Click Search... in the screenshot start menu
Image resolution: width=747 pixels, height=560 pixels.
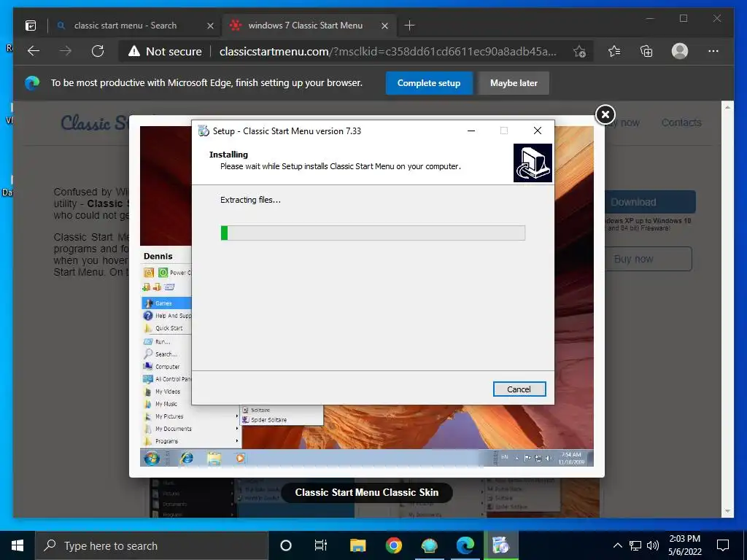tap(167, 354)
